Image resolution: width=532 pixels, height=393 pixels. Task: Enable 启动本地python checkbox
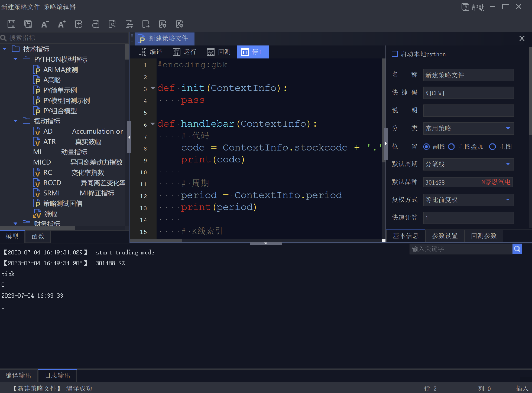point(395,54)
